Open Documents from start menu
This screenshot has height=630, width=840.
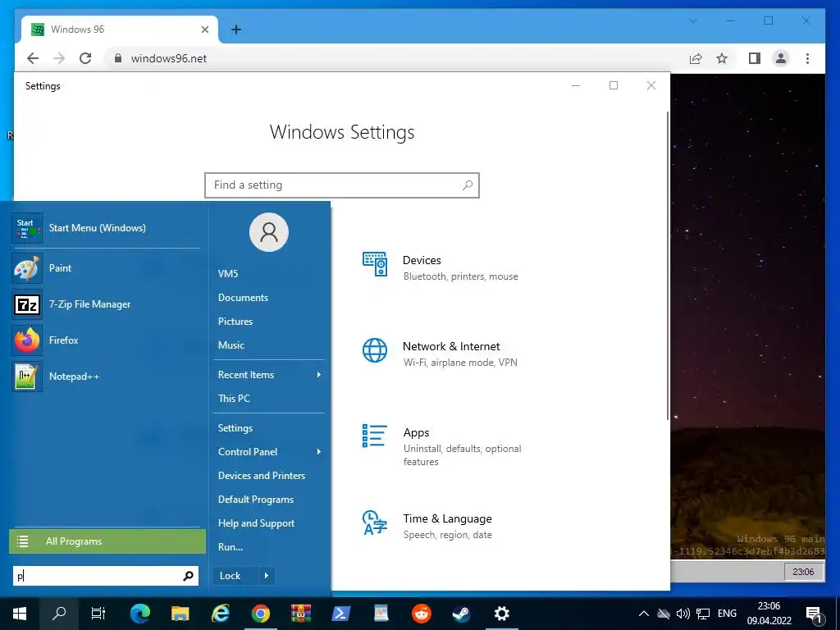tap(243, 297)
